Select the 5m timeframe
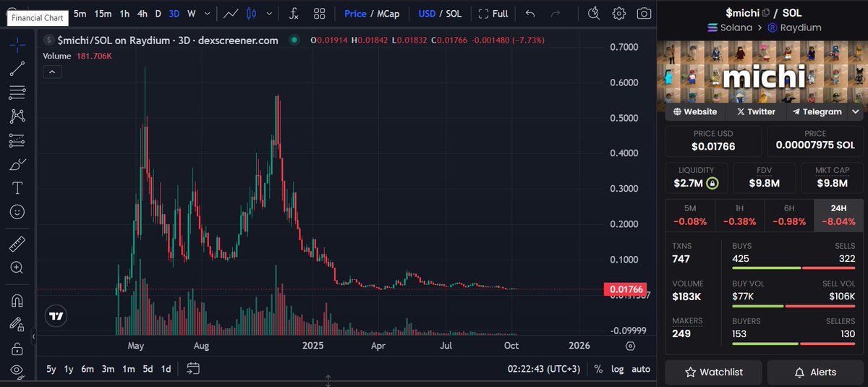This screenshot has height=387, width=868. point(80,13)
